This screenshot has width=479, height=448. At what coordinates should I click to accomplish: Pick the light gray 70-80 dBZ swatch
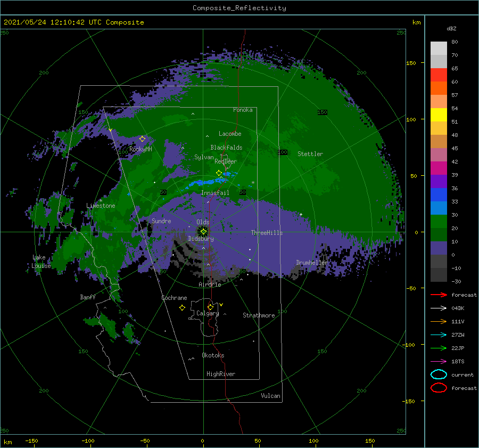click(439, 48)
